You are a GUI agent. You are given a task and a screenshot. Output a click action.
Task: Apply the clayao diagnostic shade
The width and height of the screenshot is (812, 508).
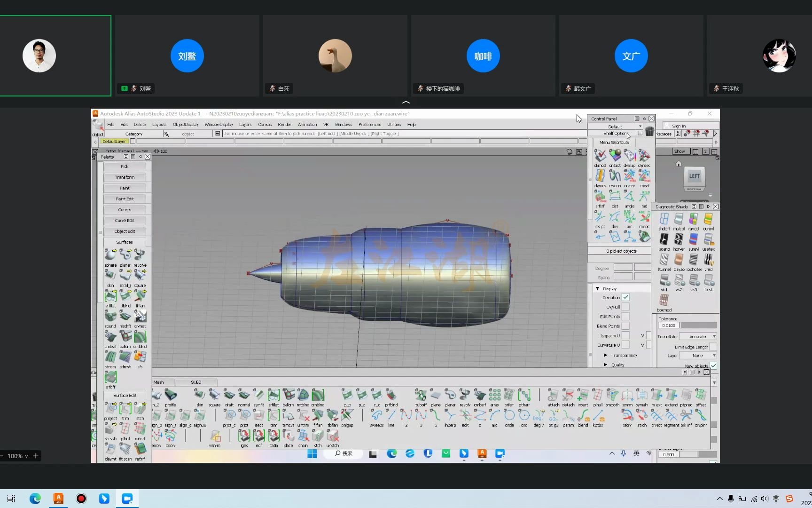(x=679, y=260)
